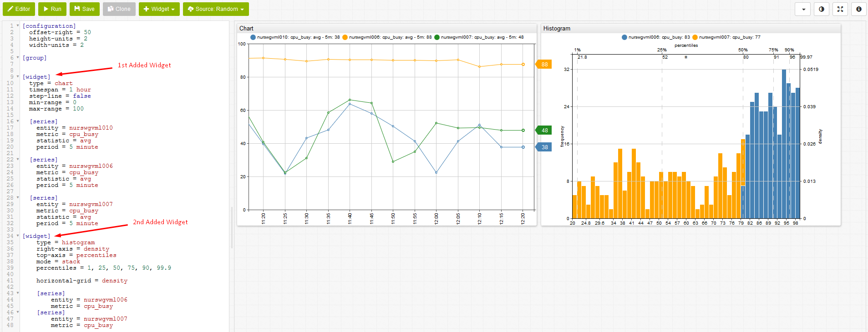Click the orange 88 value label
This screenshot has width=868, height=332.
pos(543,65)
